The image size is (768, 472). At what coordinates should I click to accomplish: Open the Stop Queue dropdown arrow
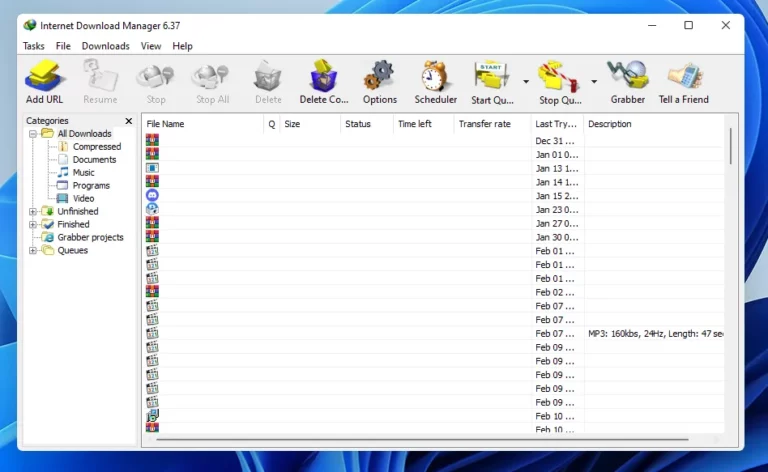point(594,82)
